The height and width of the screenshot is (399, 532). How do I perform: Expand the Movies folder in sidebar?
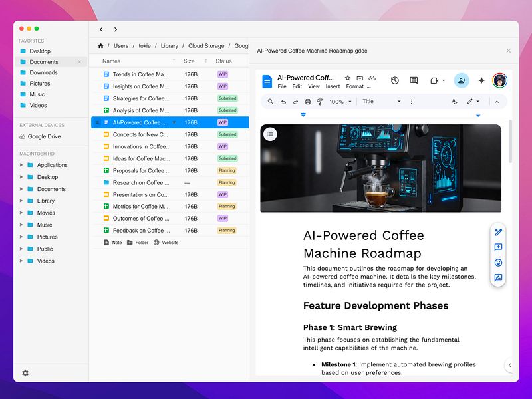(x=22, y=213)
